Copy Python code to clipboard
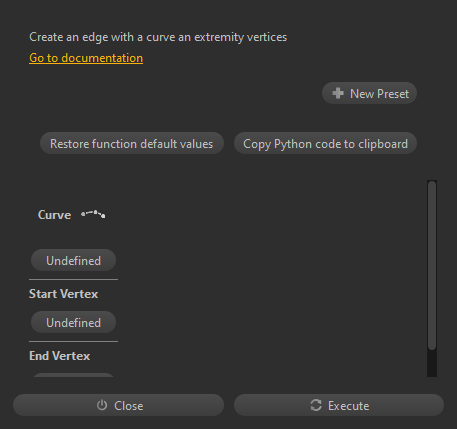457x429 pixels. [325, 143]
